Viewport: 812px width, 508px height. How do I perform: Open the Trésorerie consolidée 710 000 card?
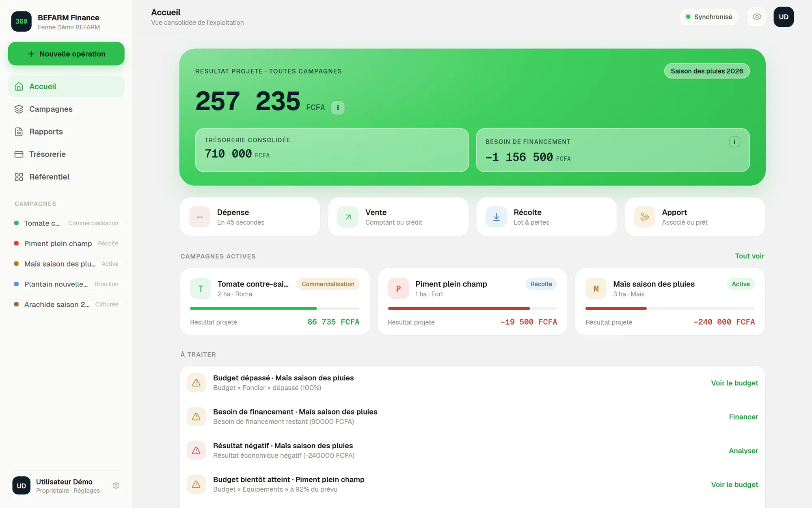coord(332,150)
